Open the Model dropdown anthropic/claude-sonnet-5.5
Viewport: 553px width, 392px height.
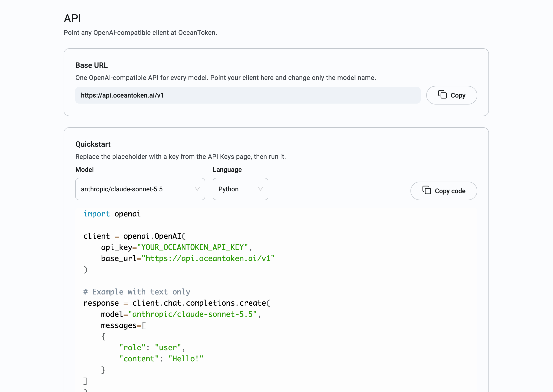(140, 189)
